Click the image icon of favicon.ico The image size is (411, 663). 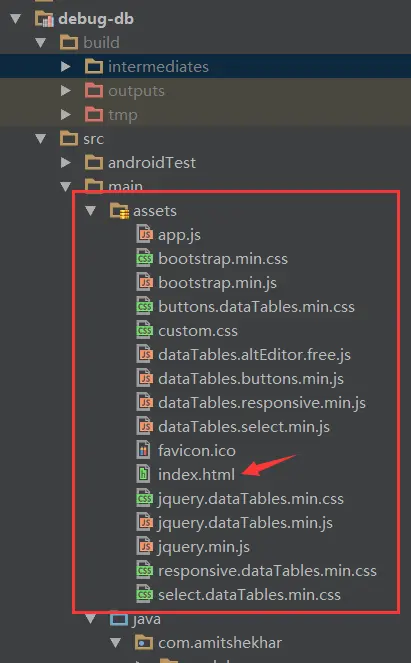[x=144, y=450]
